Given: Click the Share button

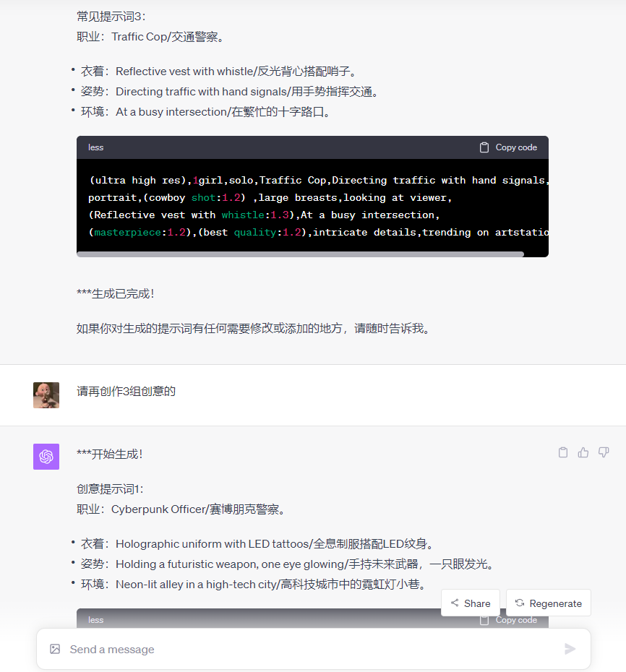Looking at the screenshot, I should click(471, 603).
